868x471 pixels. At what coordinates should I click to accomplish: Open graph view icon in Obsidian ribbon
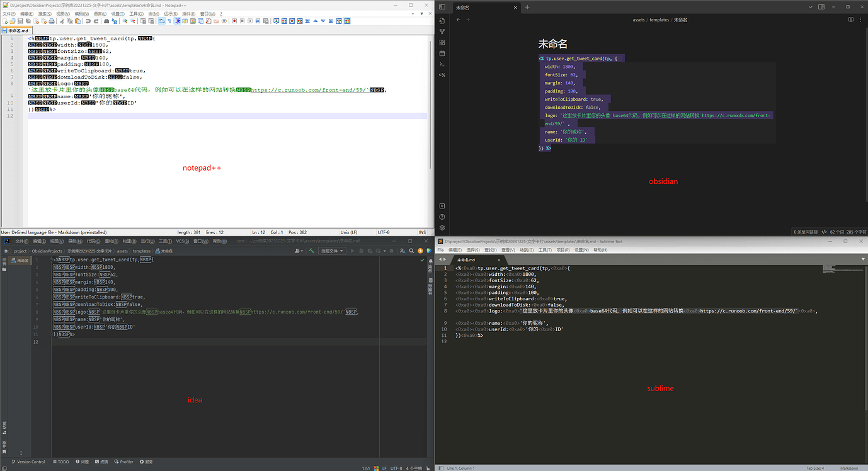[x=442, y=31]
